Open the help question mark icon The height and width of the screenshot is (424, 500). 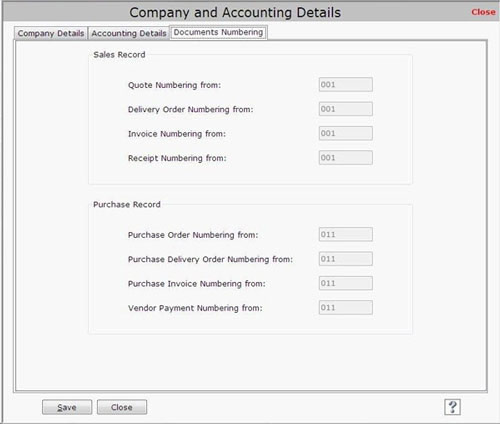(452, 407)
